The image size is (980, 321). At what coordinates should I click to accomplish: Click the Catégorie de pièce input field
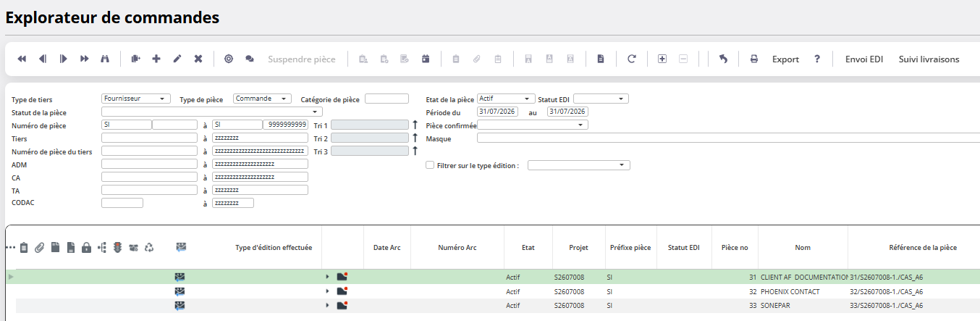[x=386, y=99]
